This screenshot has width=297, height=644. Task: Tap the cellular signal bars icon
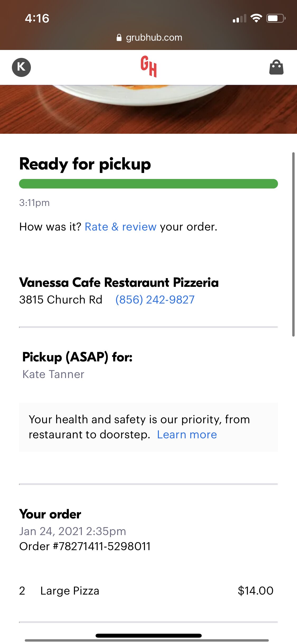click(239, 19)
